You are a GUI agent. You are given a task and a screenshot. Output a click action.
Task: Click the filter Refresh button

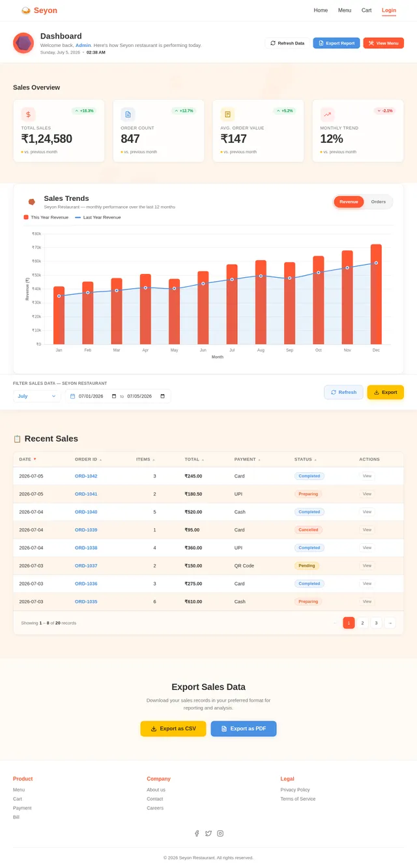point(343,392)
